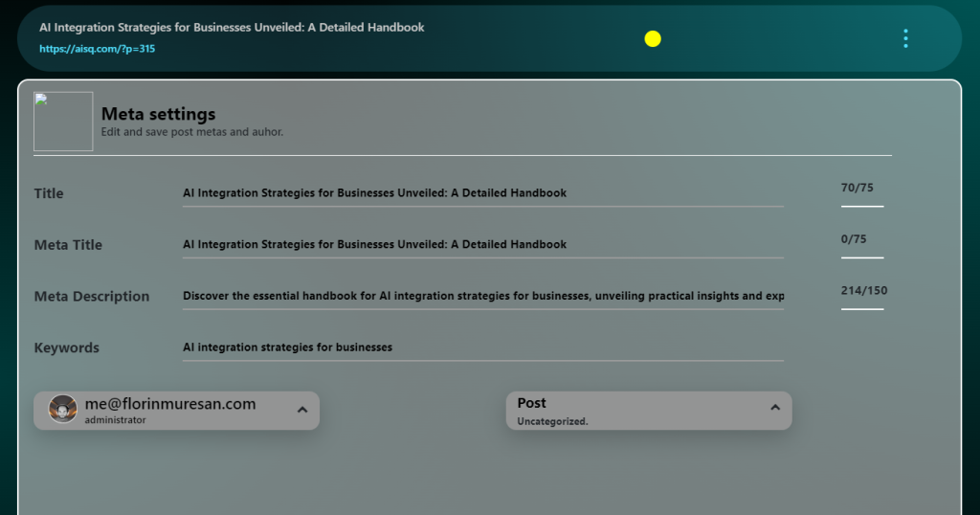Open the Uncategorized category dropdown
This screenshot has height=515, width=980.
click(553, 421)
